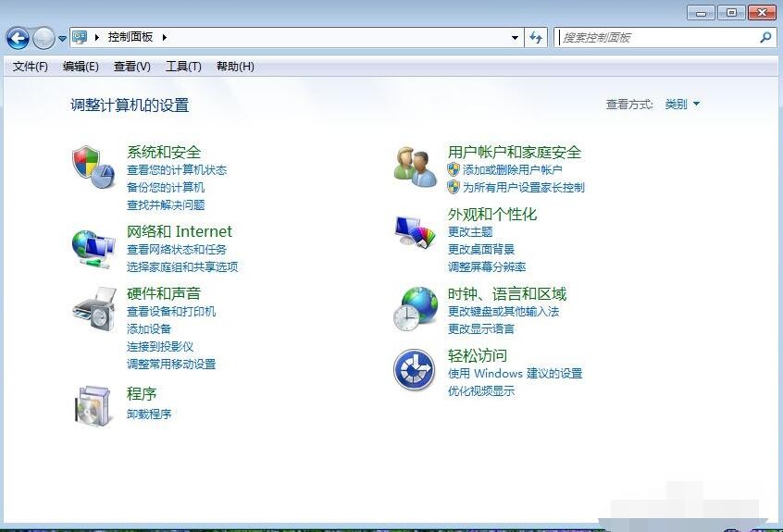
Task: Click 查看方式: label text
Action: 629,105
